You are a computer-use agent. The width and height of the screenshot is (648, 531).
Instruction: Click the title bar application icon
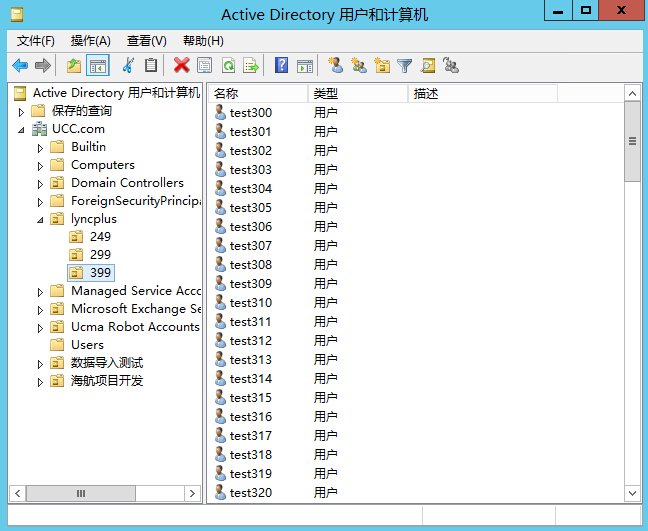(x=17, y=15)
